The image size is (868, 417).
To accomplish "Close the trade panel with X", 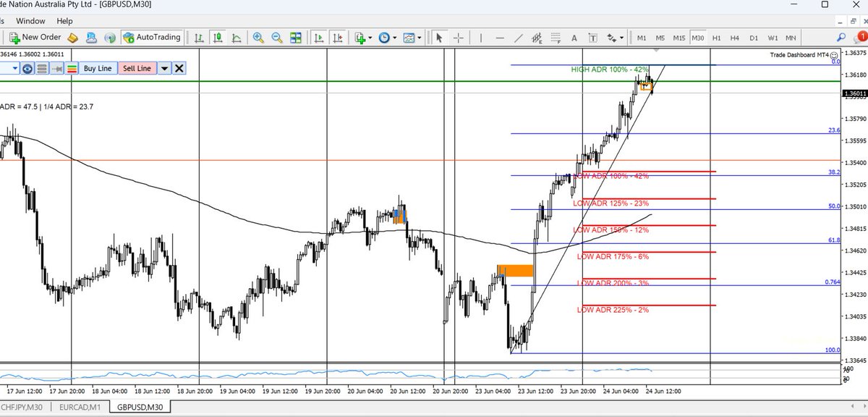I will 179,68.
